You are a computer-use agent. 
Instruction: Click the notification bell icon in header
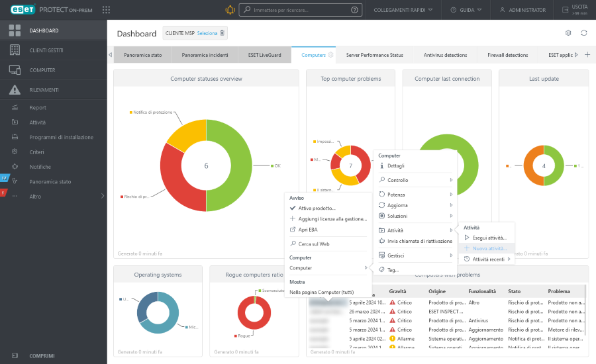click(230, 10)
